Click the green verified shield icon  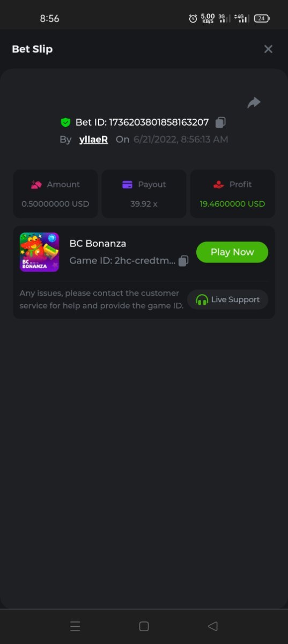pos(65,122)
